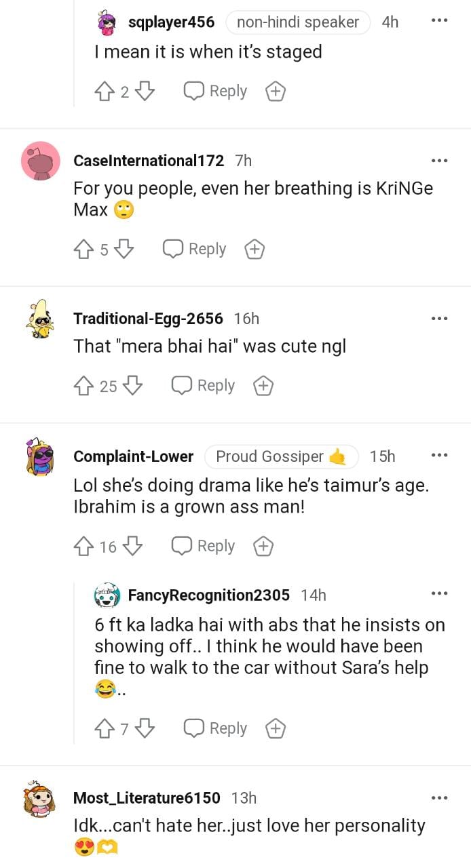471x868 pixels.
Task: Open more options for sqplayer456's comment
Action: tap(439, 21)
